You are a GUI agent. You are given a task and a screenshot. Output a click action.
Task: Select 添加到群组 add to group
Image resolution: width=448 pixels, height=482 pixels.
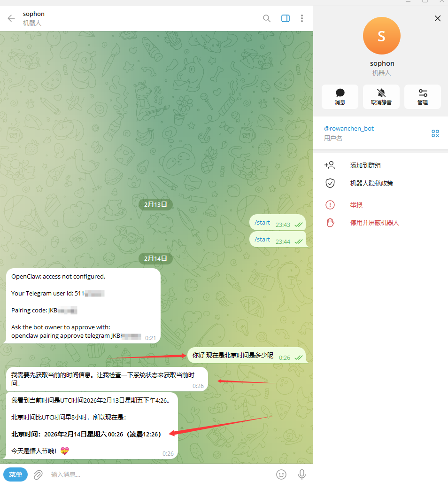365,165
